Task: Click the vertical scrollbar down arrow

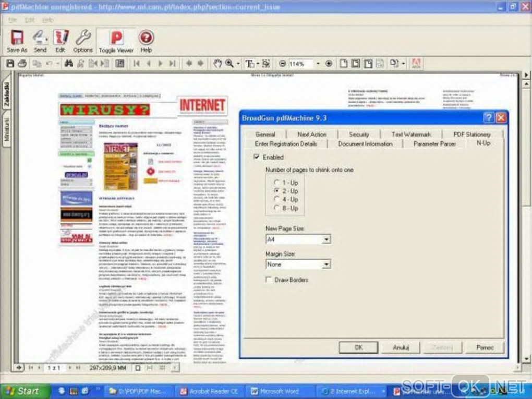Action: pos(526,358)
